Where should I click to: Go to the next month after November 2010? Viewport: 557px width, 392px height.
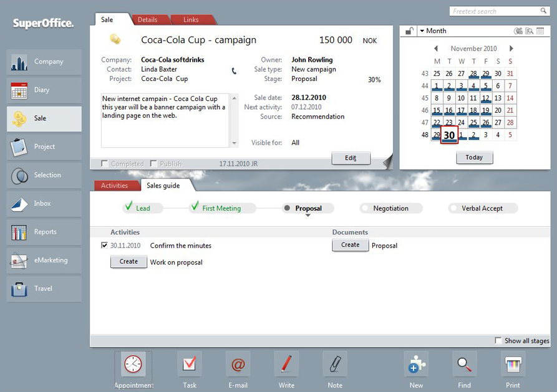[511, 48]
